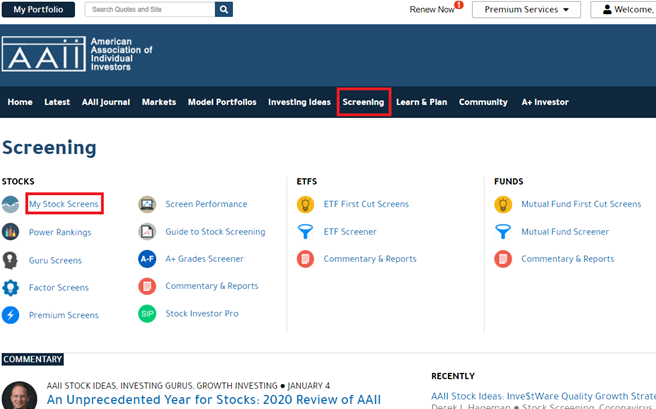The height and width of the screenshot is (409, 656).
Task: Click the Screen Performance icon
Action: click(x=147, y=204)
